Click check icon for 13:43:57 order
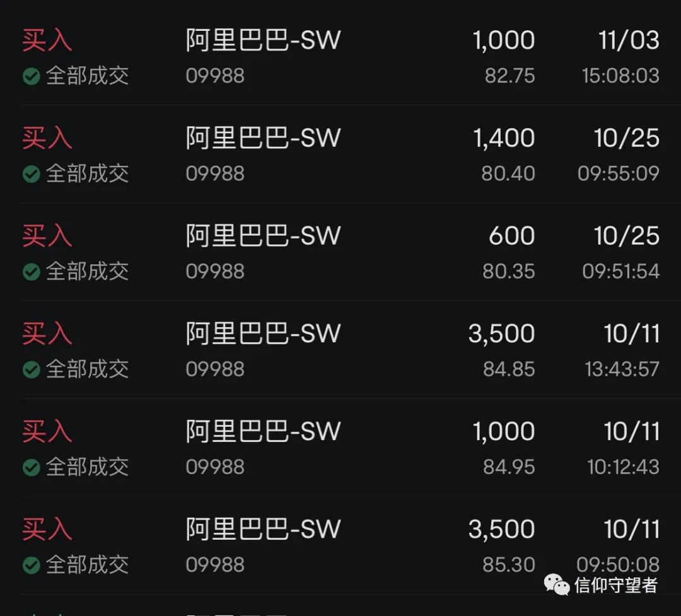 [32, 369]
